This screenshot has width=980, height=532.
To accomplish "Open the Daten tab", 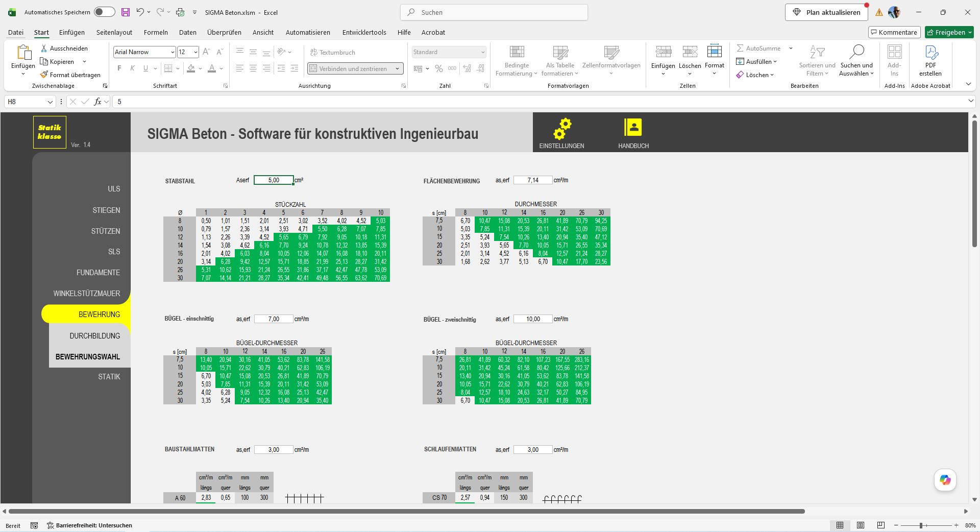I will click(x=188, y=32).
